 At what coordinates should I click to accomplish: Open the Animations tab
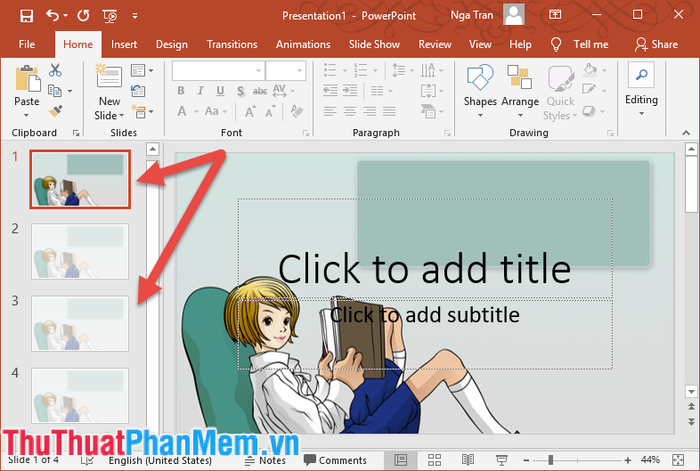pos(303,44)
